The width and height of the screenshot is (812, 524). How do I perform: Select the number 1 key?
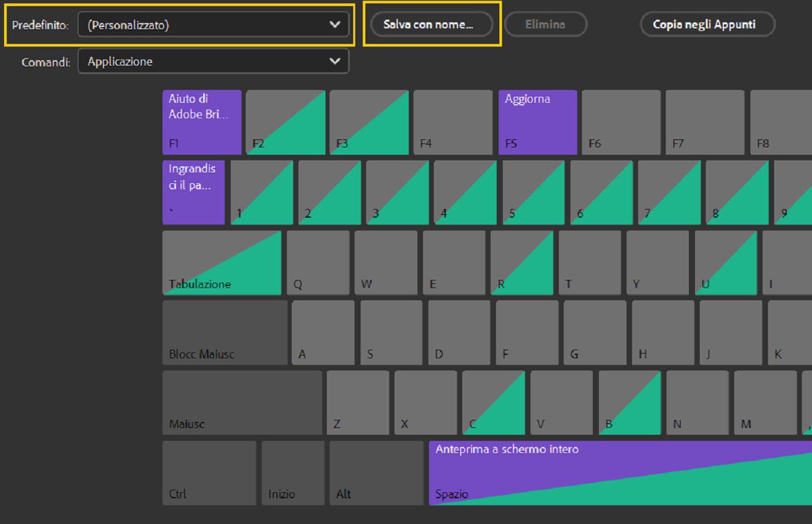[262, 193]
